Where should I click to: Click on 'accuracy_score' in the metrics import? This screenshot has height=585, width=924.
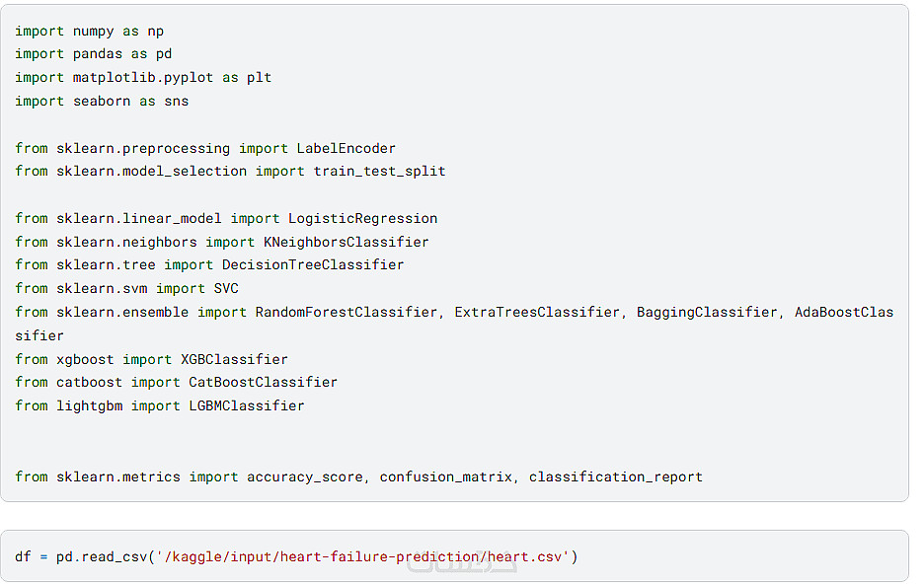click(304, 476)
